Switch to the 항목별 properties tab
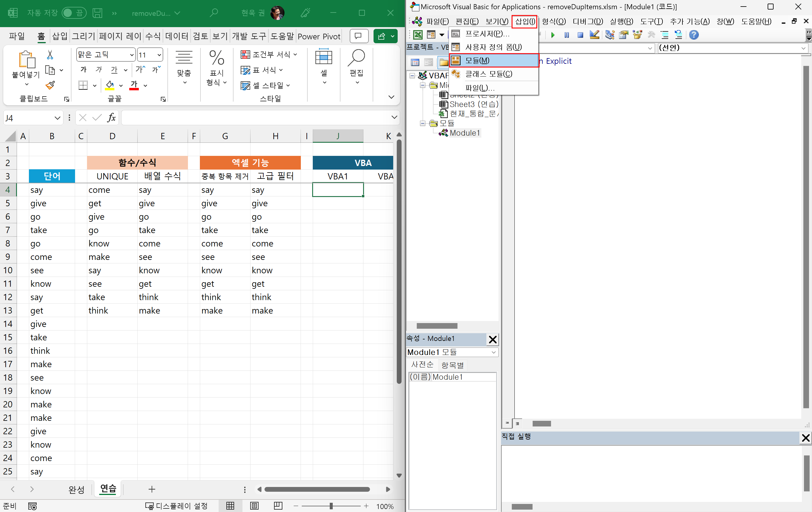 452,365
